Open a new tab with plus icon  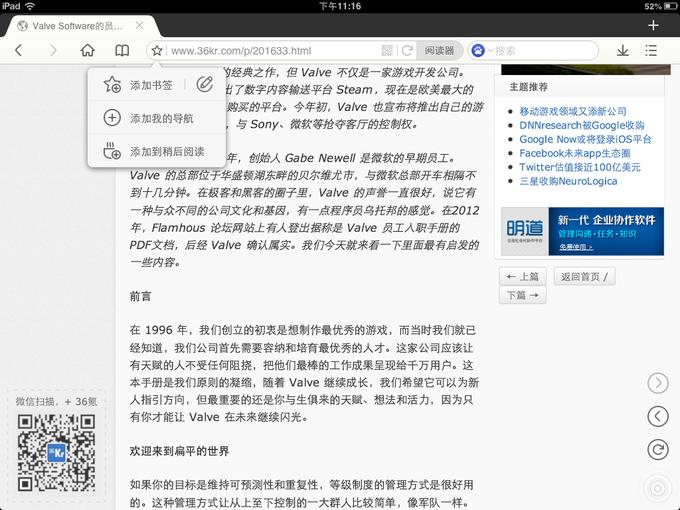click(x=653, y=26)
